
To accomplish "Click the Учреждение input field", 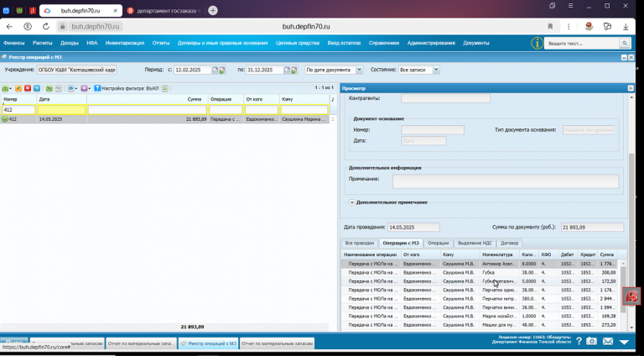I will coord(77,70).
